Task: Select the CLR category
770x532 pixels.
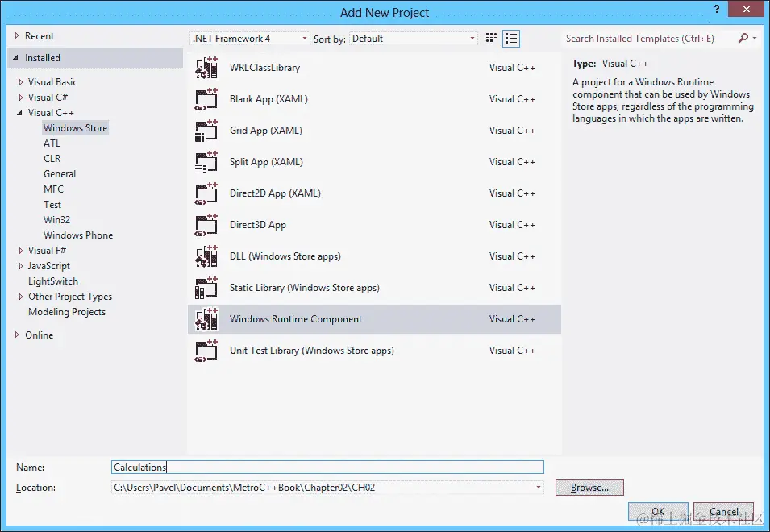Action: point(52,159)
